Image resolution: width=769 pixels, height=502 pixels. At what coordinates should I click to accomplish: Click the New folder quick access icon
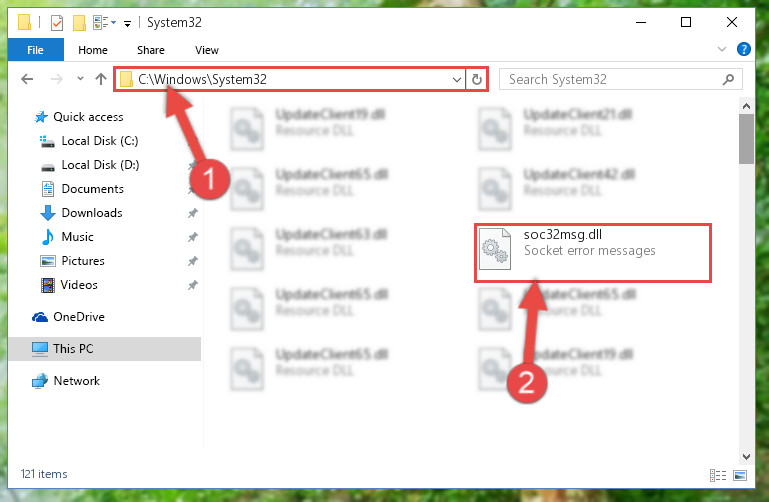click(79, 23)
